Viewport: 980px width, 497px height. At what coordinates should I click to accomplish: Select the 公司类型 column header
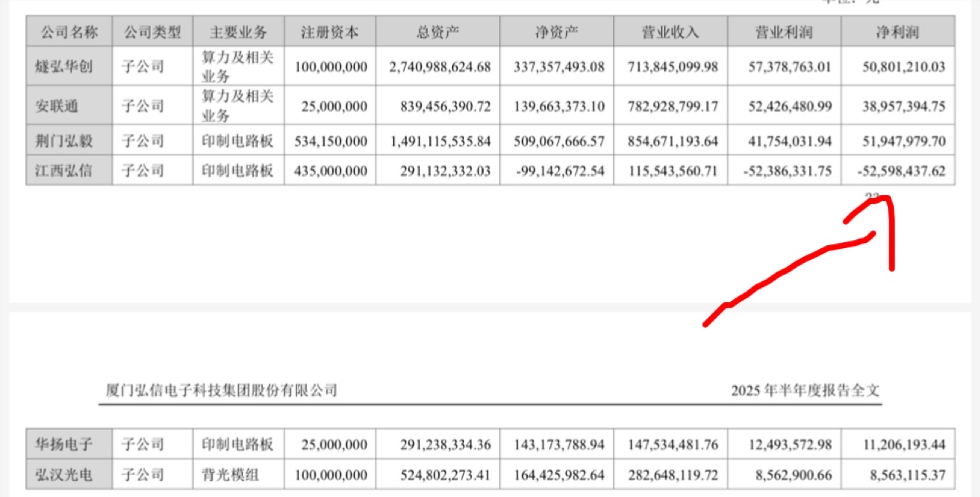pos(152,32)
